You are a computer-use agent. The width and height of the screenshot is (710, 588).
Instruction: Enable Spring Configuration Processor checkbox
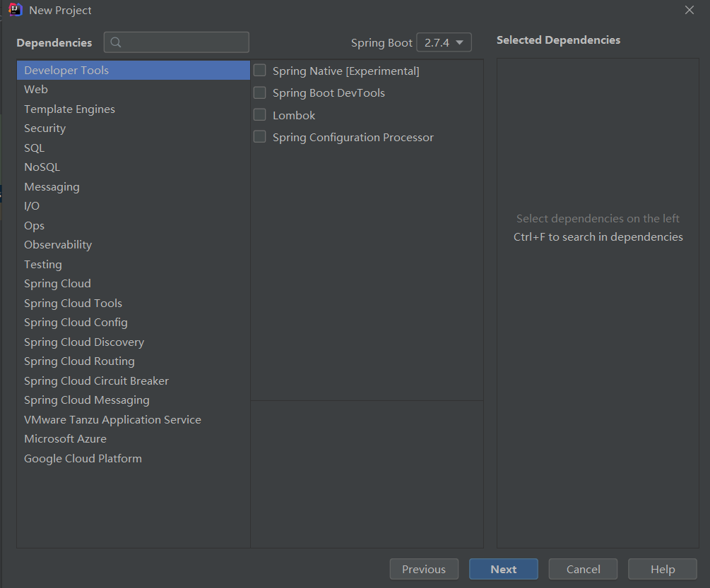259,137
